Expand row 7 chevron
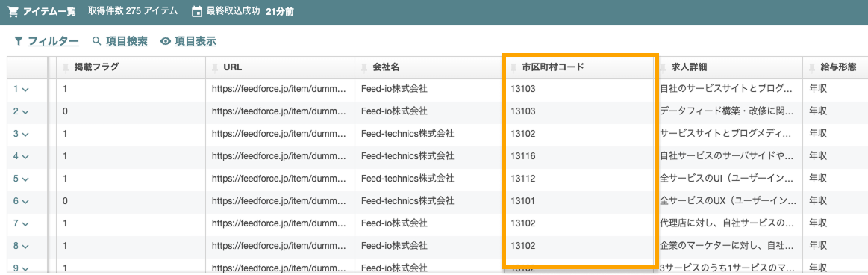This screenshot has width=868, height=275. coord(25,223)
